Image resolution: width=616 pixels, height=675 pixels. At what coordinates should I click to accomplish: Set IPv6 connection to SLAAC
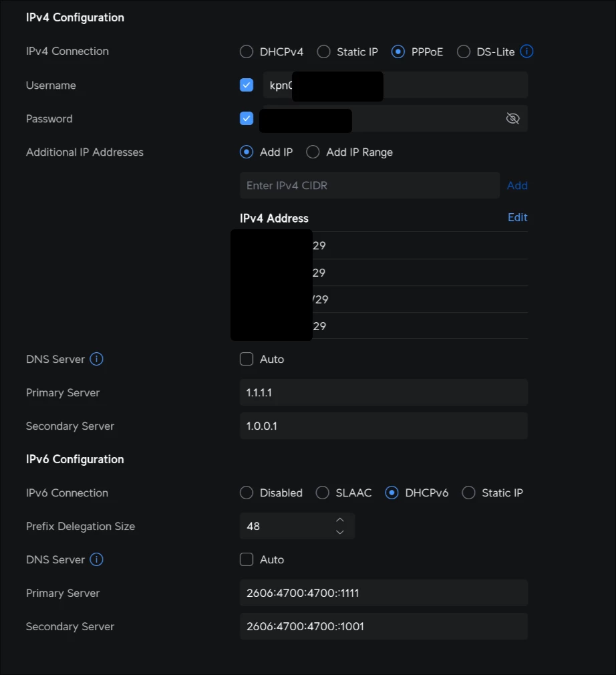[x=323, y=493]
